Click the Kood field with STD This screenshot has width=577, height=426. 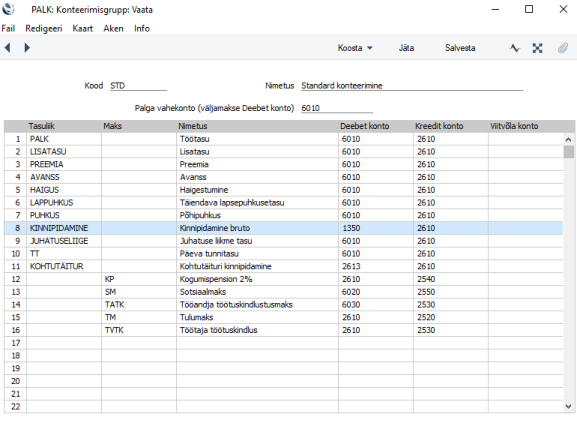pos(138,86)
